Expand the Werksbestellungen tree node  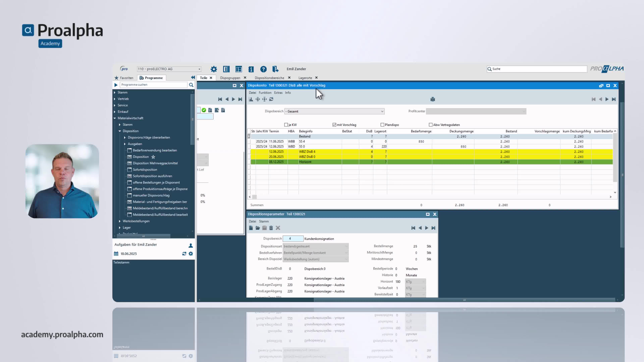120,221
